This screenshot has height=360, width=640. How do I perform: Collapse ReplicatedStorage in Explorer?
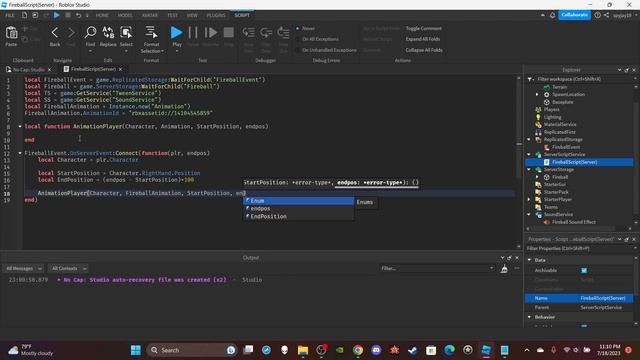tap(529, 140)
